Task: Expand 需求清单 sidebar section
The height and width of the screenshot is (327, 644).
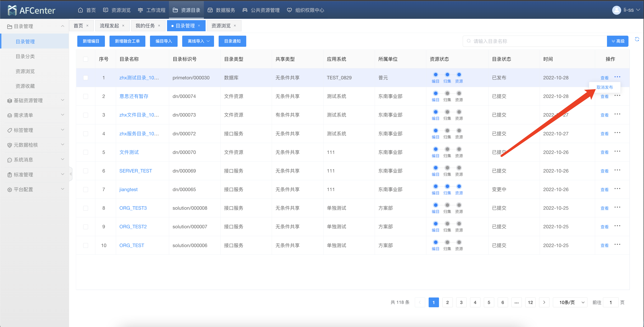Action: point(35,115)
